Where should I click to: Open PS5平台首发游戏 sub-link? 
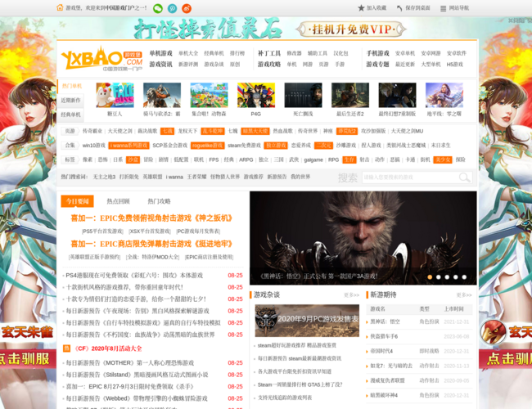[x=102, y=231]
